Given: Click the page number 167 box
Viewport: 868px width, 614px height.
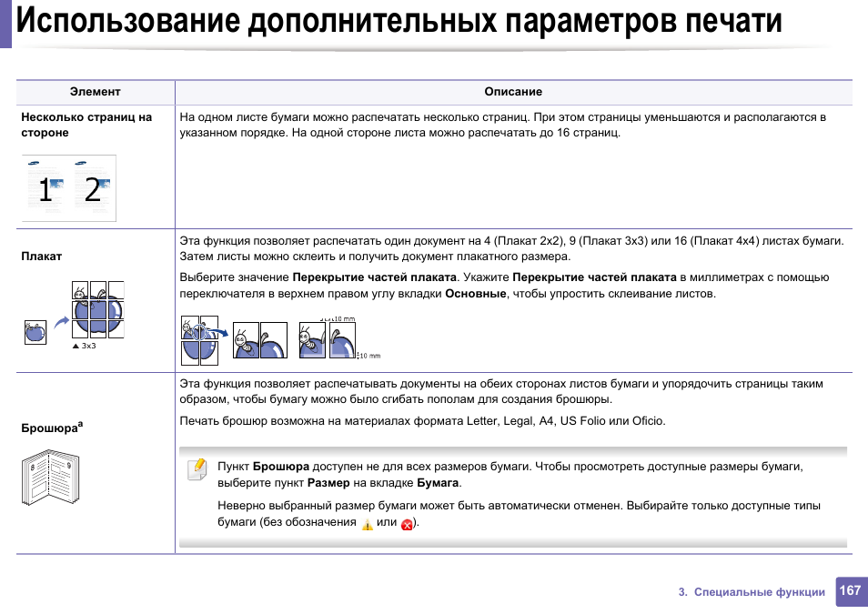Looking at the screenshot, I should (x=850, y=591).
